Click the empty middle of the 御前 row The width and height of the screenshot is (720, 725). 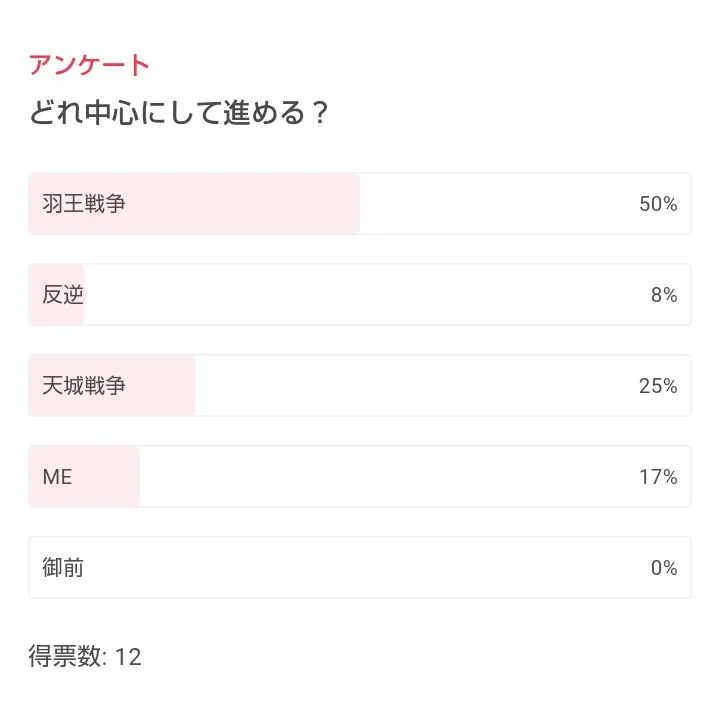tap(360, 568)
